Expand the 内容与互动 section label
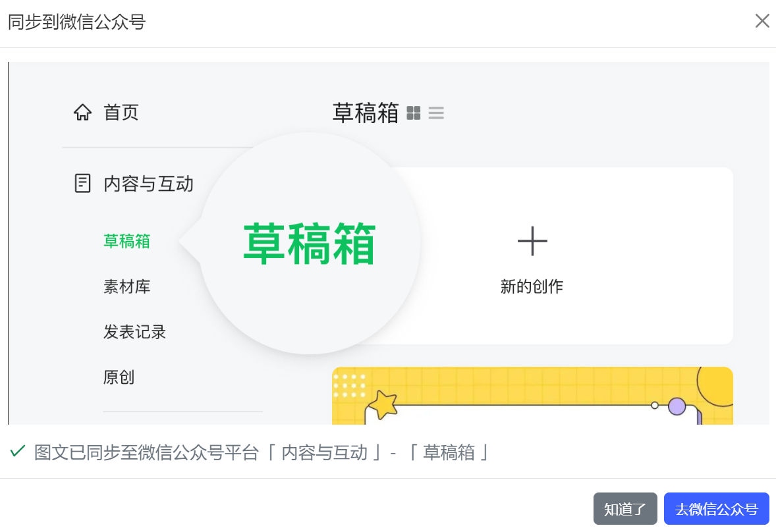Viewport: 776px width, 532px height. click(x=148, y=184)
